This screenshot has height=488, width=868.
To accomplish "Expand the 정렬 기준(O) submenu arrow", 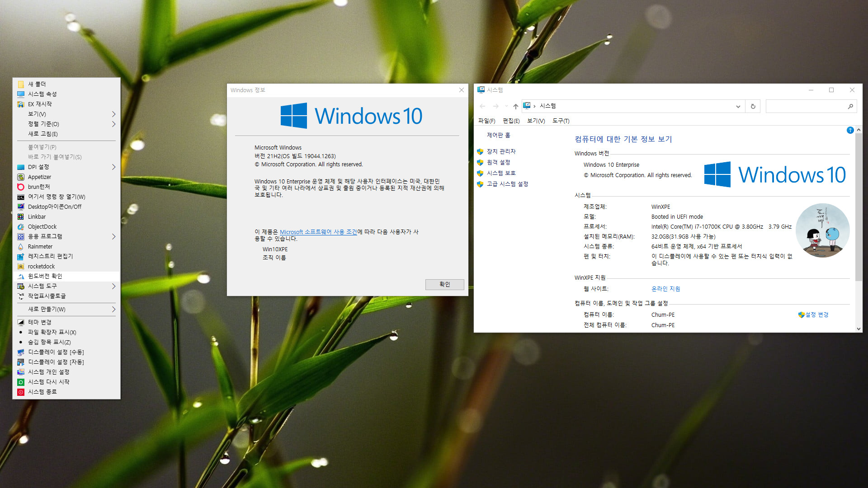I will tap(113, 124).
